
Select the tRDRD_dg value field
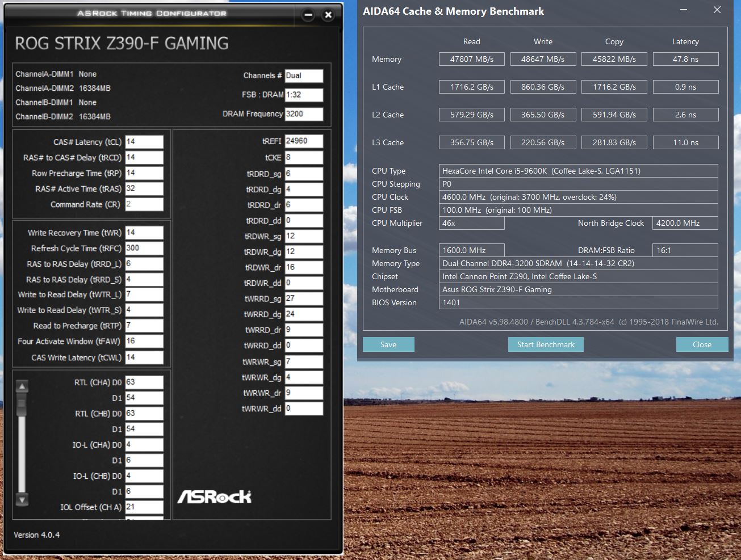304,189
